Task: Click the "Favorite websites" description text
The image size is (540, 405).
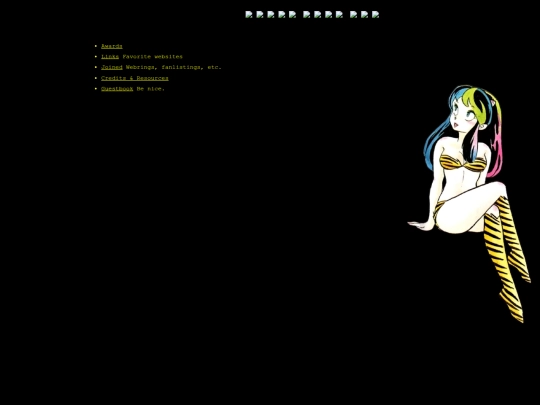Action: [x=153, y=57]
